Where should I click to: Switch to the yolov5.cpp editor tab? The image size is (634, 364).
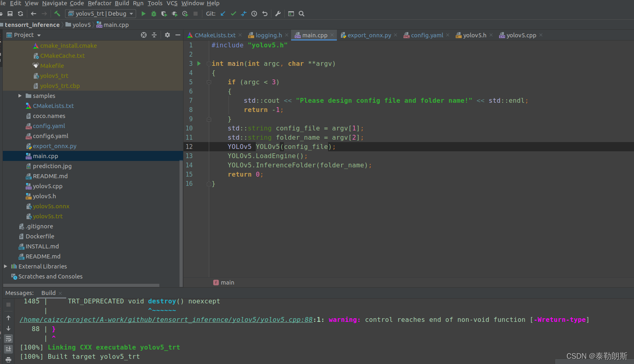click(x=521, y=35)
